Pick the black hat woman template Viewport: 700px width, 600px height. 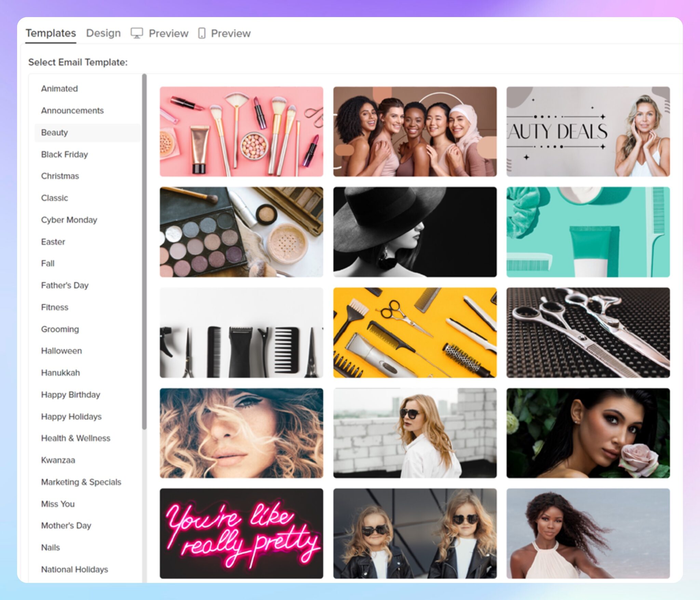pos(415,232)
